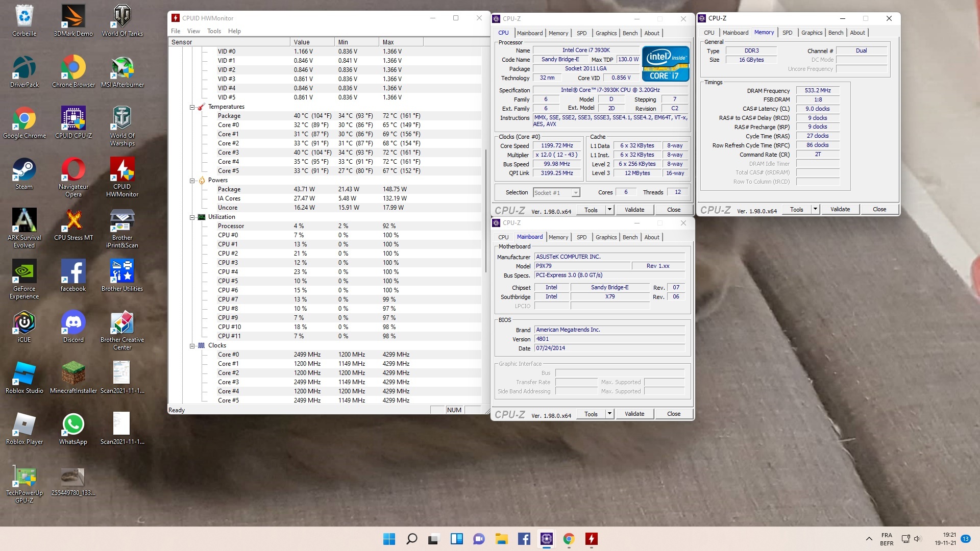Open Brother iPrint&Scan shortcut
Viewport: 980px width, 551px height.
tap(122, 228)
